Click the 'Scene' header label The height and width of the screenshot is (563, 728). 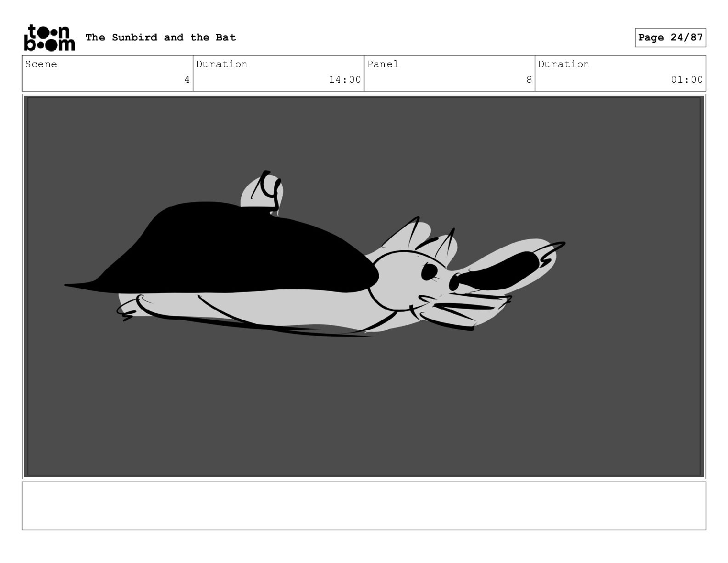coord(41,64)
